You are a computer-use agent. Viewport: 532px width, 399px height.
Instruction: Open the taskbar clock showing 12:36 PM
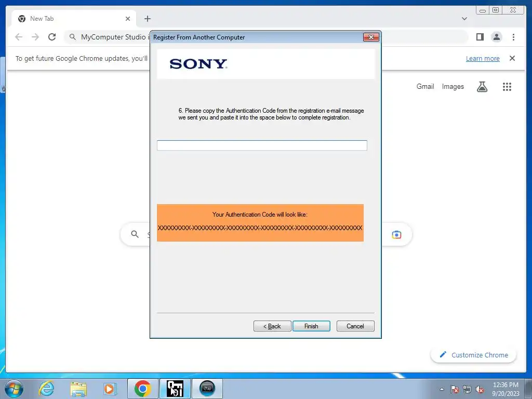pyautogui.click(x=506, y=389)
